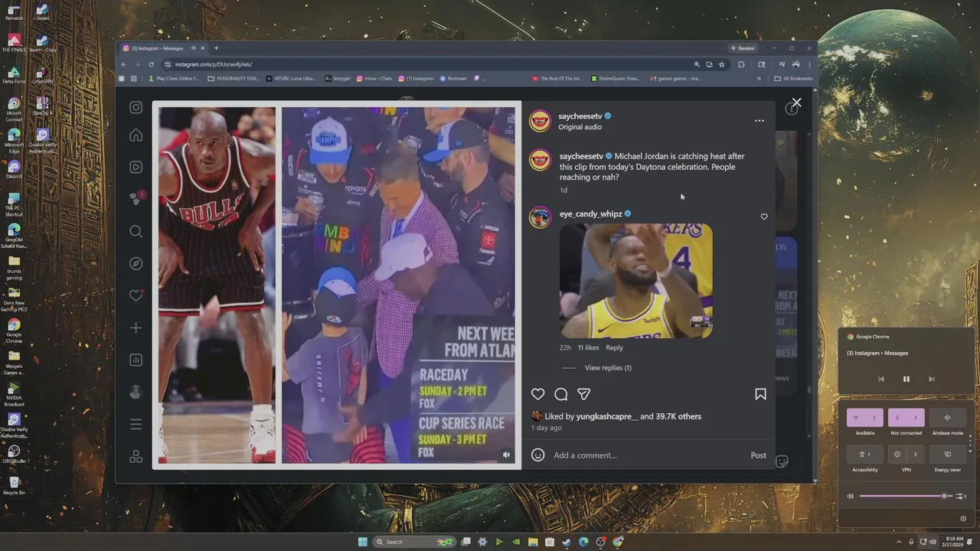This screenshot has width=980, height=551.
Task: Open the sound output selector beside the volume slider
Action: coord(961,496)
